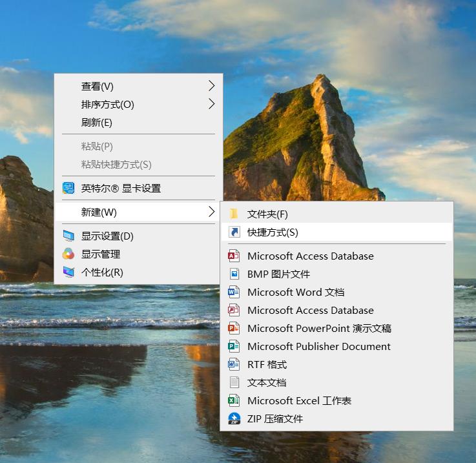Open the 排序方式(O) menu entry

coord(138,104)
